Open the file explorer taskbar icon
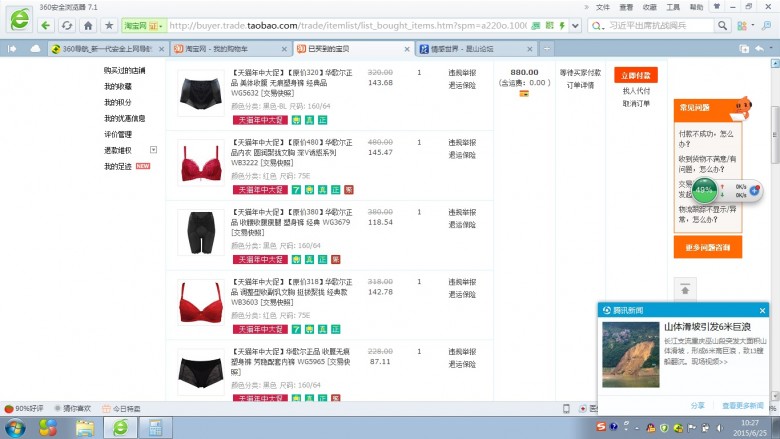Viewport: 780px width, 439px height. [85, 428]
